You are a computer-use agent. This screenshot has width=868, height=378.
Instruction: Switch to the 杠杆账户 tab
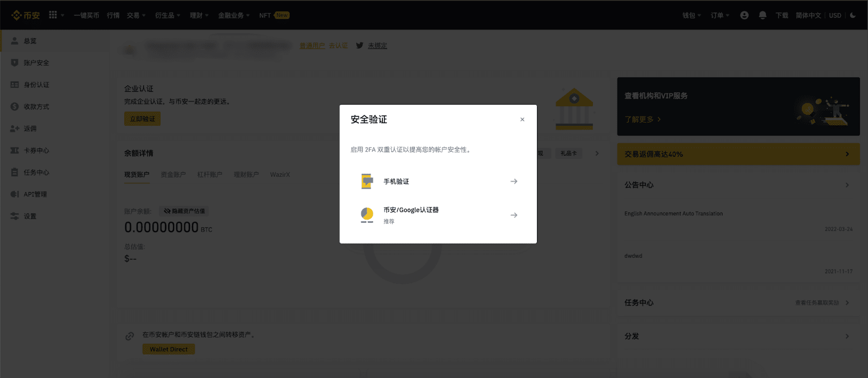(209, 175)
